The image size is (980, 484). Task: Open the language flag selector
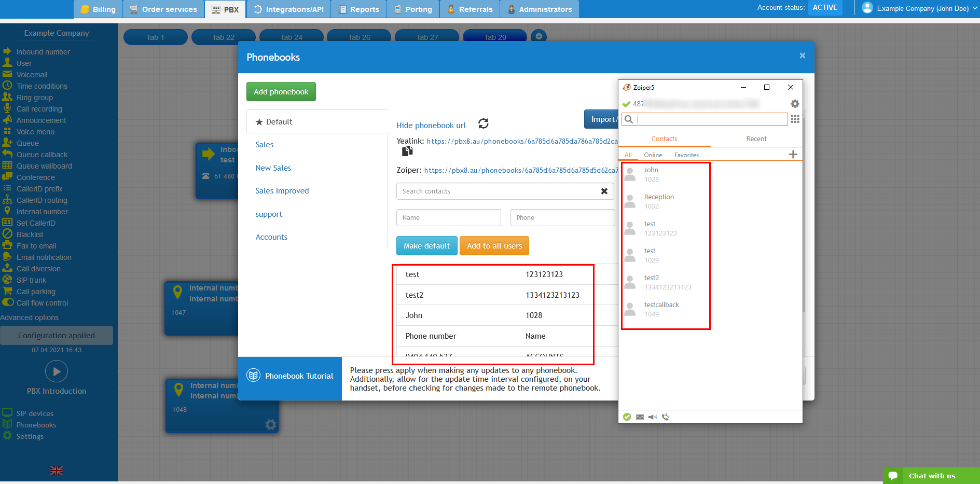tap(57, 471)
